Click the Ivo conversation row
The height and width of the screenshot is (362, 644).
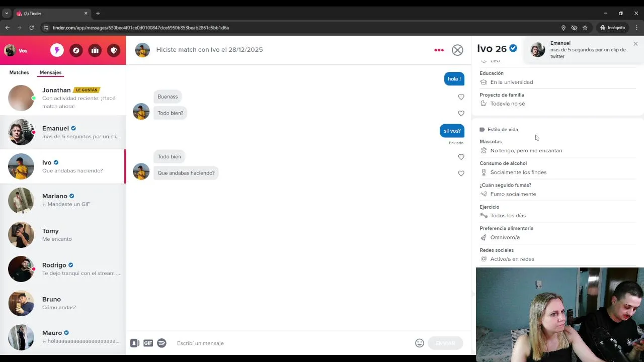coord(63,166)
